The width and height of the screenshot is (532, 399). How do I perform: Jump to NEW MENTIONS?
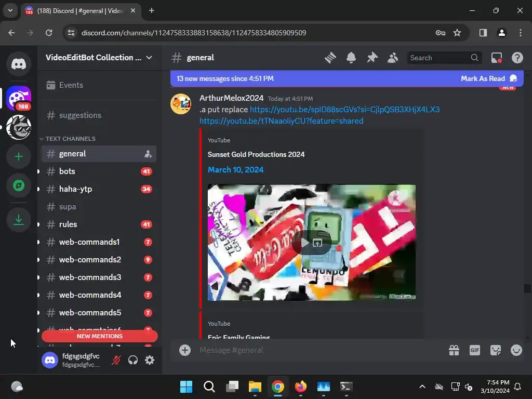pos(99,336)
